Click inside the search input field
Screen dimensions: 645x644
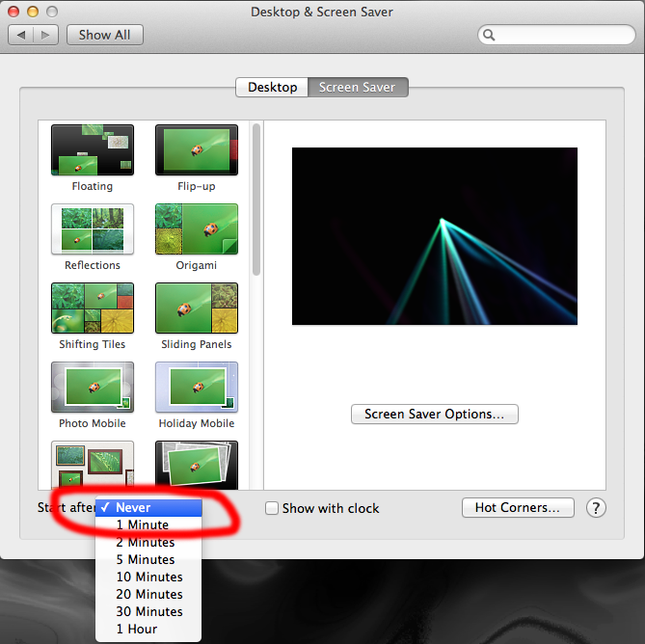pos(556,35)
